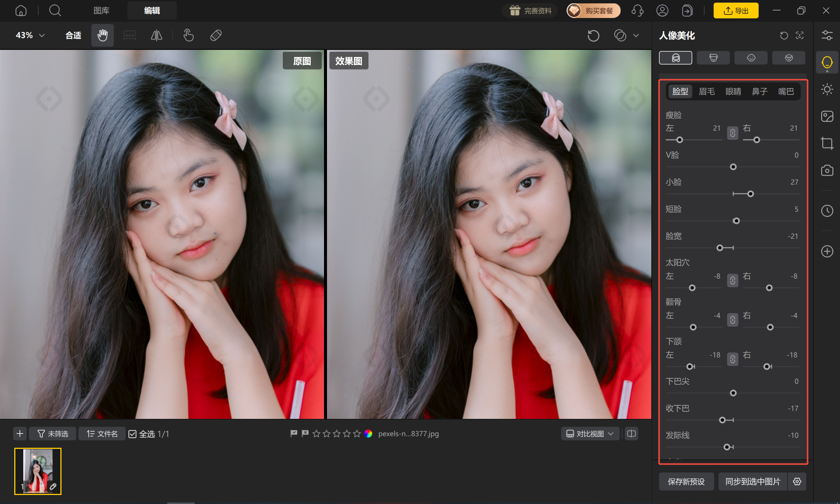Click the 小脸 slider handle
The image size is (840, 504).
[750, 194]
